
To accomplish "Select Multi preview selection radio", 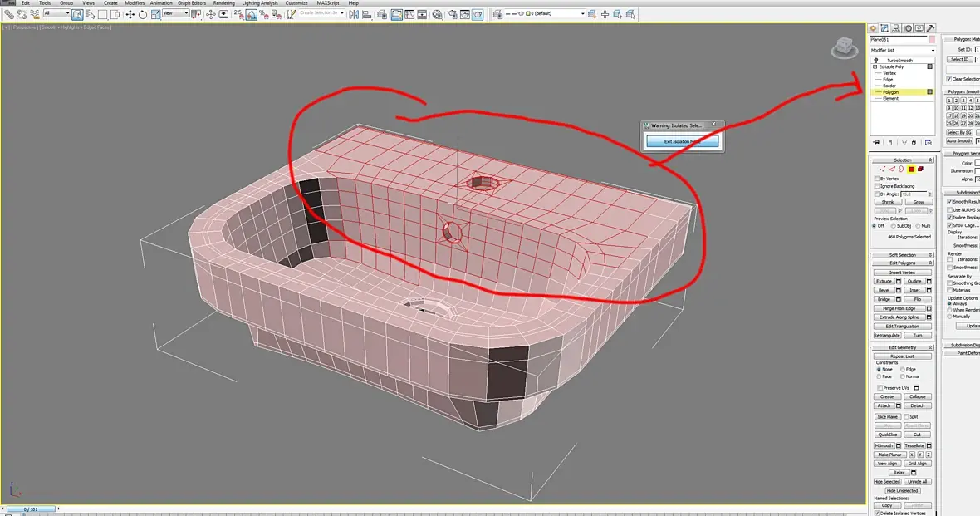I will (x=918, y=226).
